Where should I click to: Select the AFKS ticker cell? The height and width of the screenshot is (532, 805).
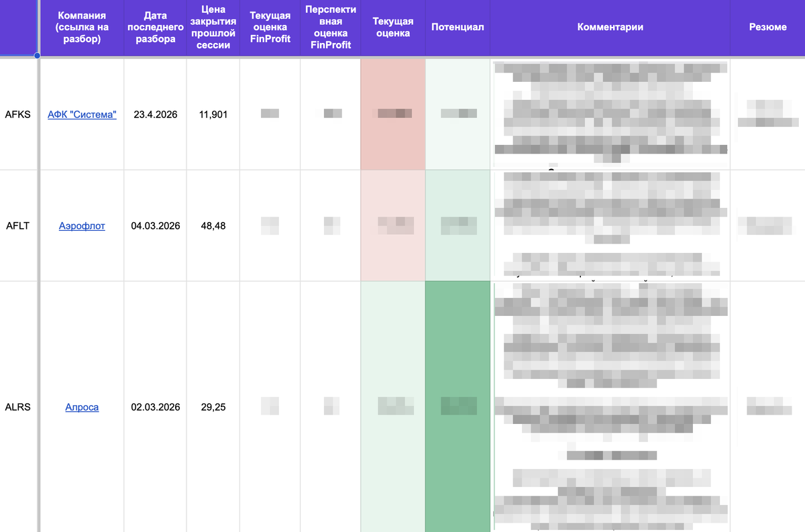point(18,115)
